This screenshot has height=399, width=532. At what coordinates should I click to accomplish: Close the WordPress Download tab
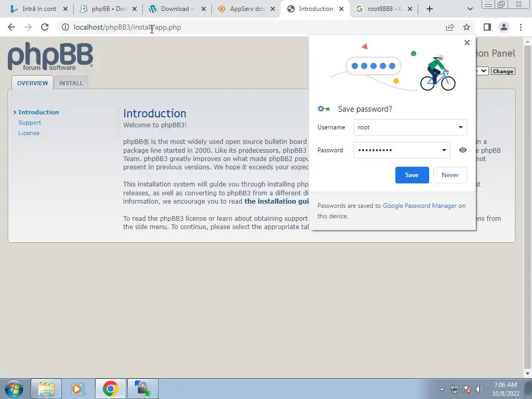[204, 9]
